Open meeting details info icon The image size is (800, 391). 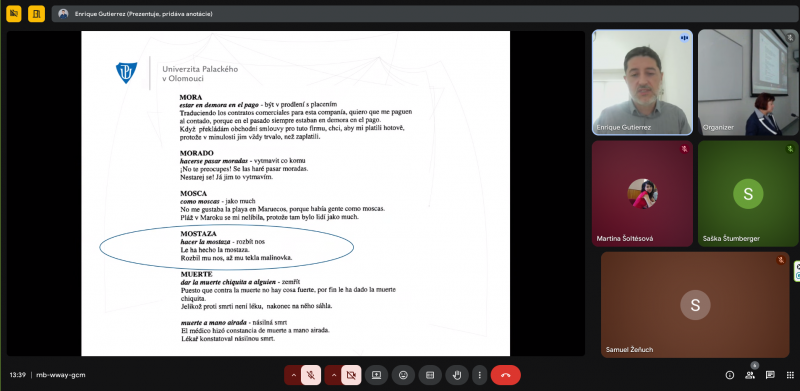(x=730, y=375)
